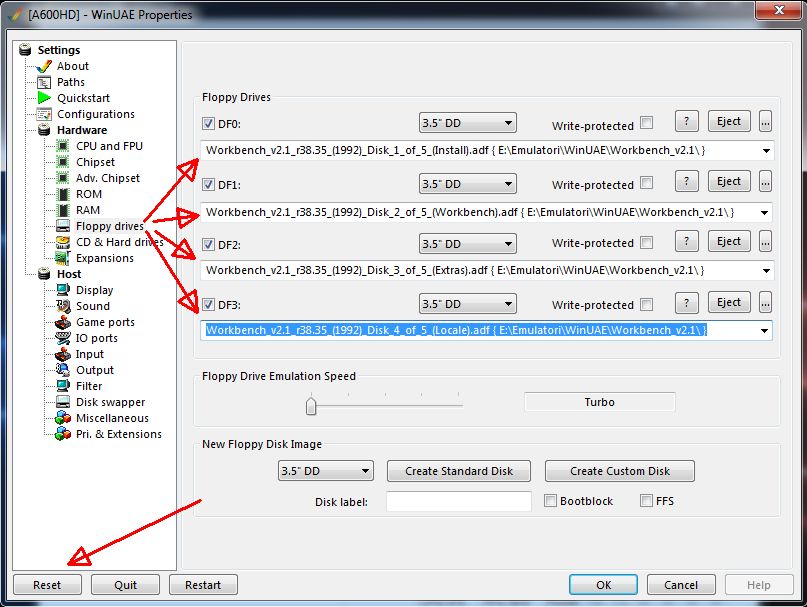Disable the DF1 floppy drive checkbox

(208, 185)
